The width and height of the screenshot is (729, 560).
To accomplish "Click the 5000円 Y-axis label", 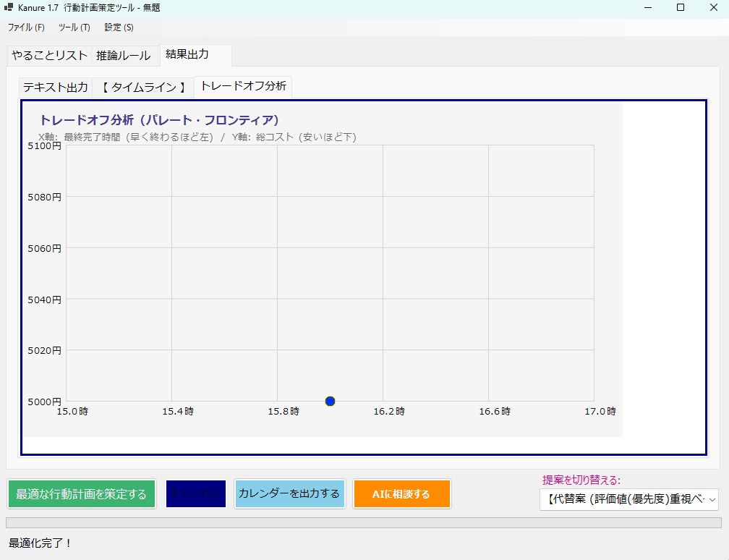I will pyautogui.click(x=44, y=402).
